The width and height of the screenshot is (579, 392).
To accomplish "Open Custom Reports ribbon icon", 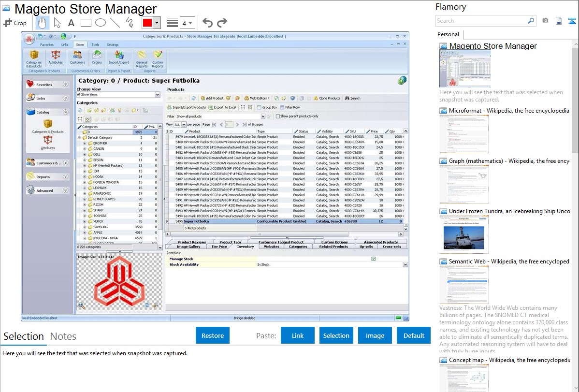I will click(x=158, y=59).
